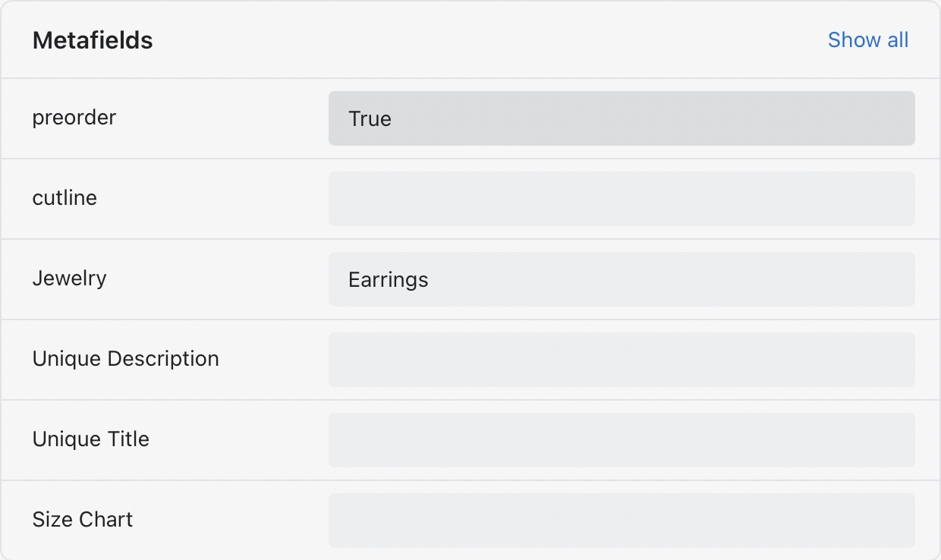Click the cutline label text

click(x=65, y=198)
